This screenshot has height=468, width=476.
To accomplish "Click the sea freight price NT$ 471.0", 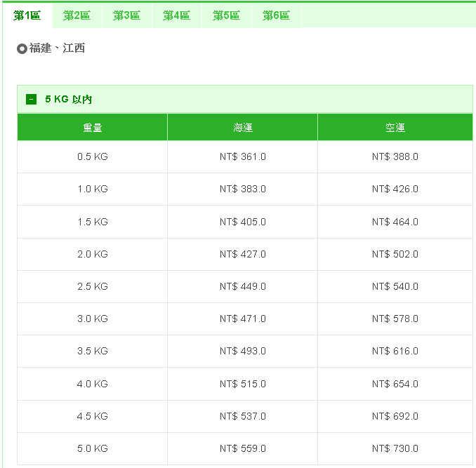I will coord(243,319).
